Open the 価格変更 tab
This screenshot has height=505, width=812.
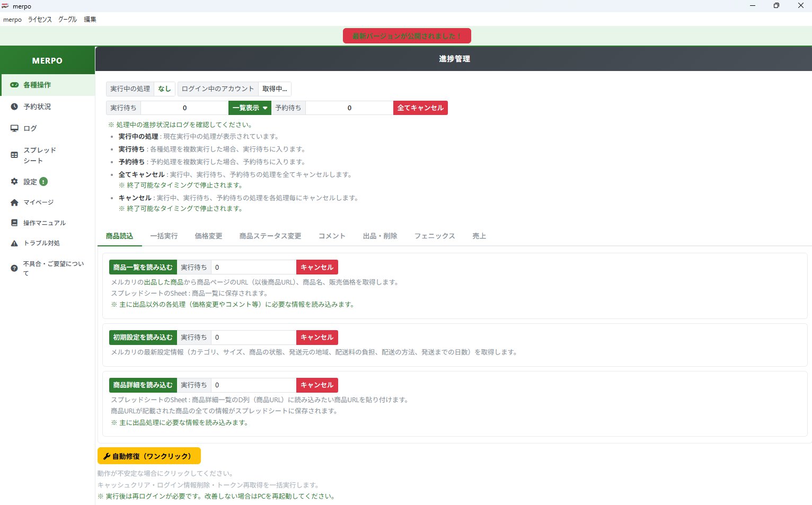(x=208, y=236)
